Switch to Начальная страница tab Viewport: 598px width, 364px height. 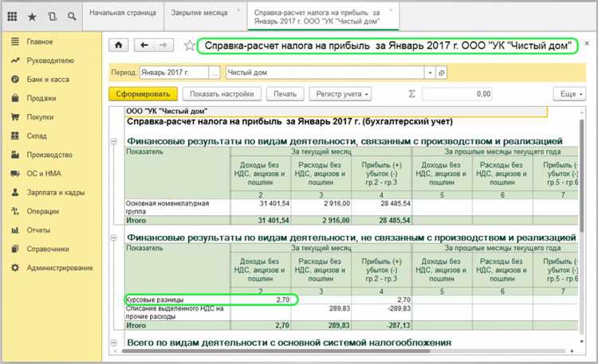click(123, 13)
